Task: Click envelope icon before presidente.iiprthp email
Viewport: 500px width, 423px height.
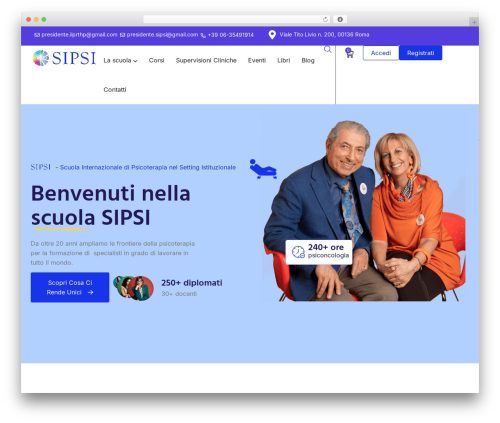Action: click(x=37, y=35)
